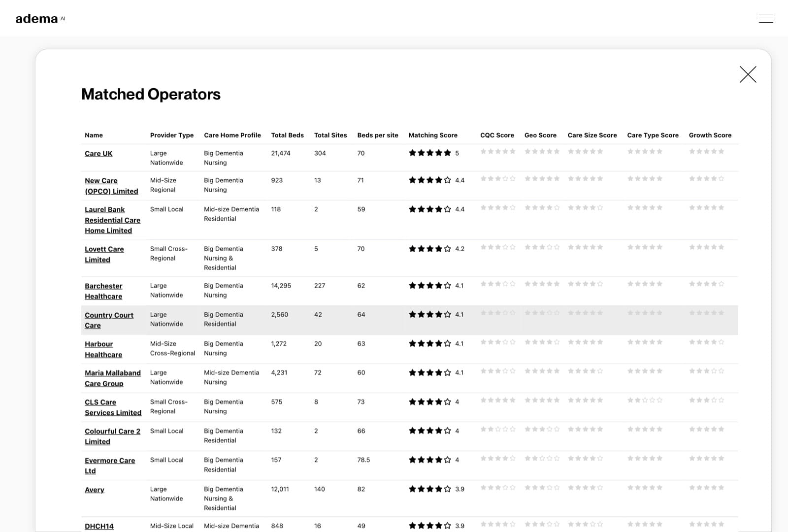Open the hamburger menu icon
The height and width of the screenshot is (532, 788).
[766, 18]
